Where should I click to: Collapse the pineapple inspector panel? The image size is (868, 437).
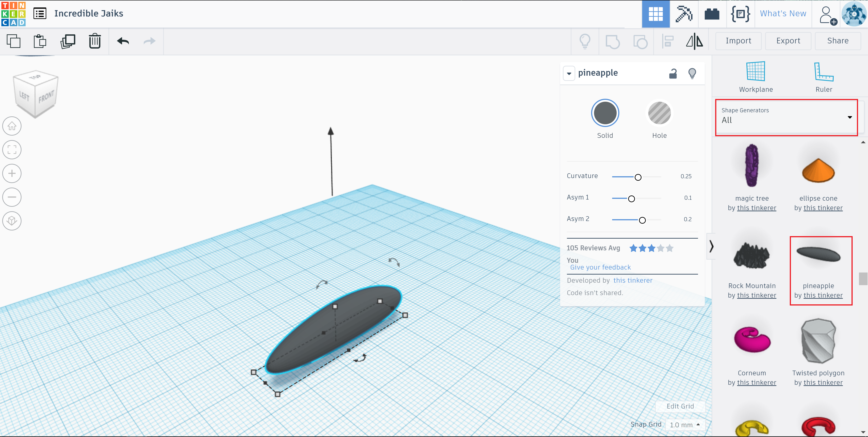[569, 73]
